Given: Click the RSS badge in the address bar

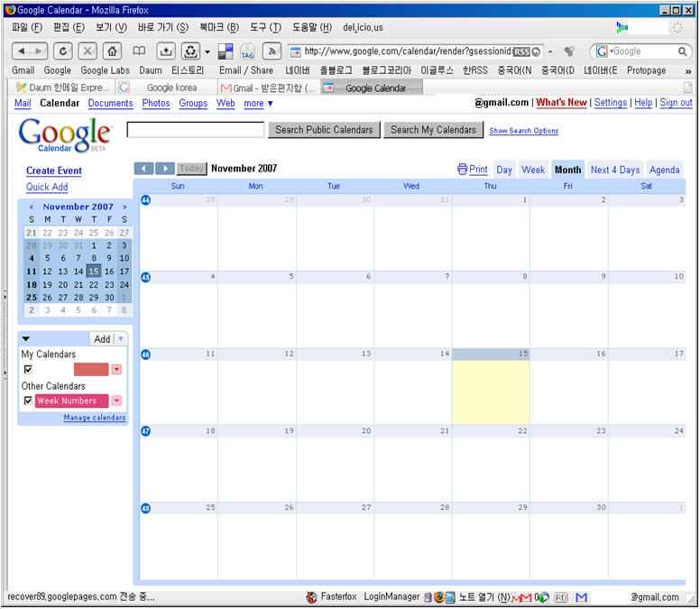Looking at the screenshot, I should tap(521, 51).
